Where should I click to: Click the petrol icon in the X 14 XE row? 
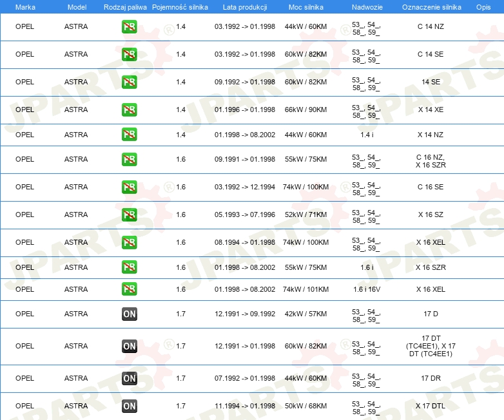pyautogui.click(x=129, y=110)
